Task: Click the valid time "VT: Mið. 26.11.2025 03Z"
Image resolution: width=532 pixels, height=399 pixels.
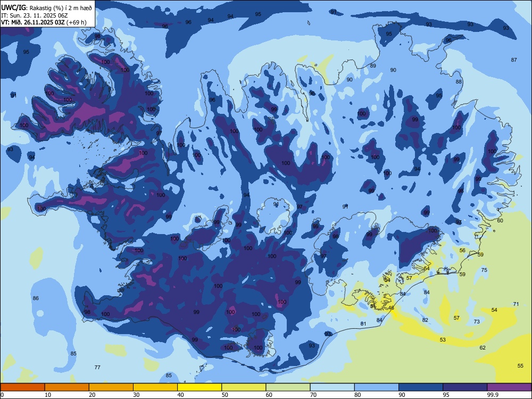Action: pyautogui.click(x=32, y=23)
